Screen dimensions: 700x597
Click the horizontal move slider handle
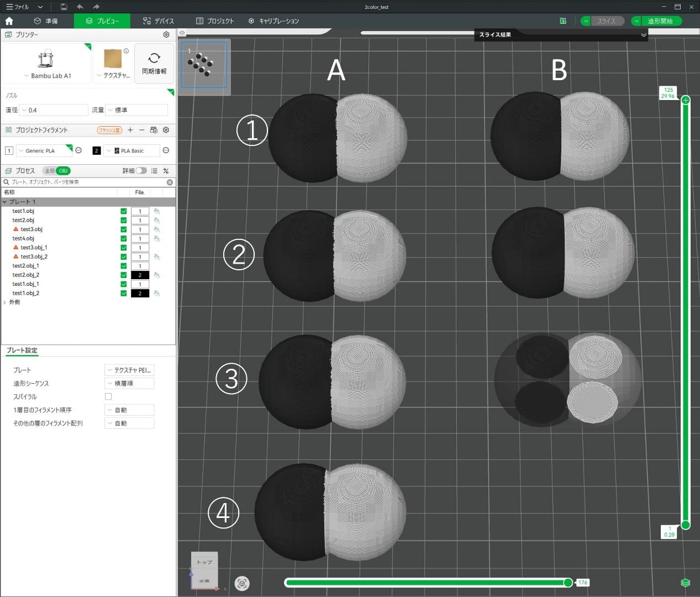568,582
